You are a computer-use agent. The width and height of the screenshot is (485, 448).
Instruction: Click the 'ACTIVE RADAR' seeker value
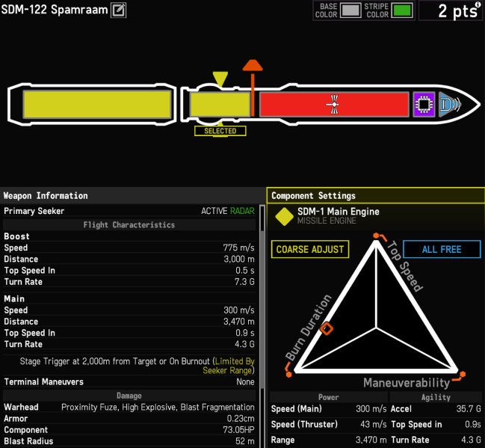pos(228,211)
